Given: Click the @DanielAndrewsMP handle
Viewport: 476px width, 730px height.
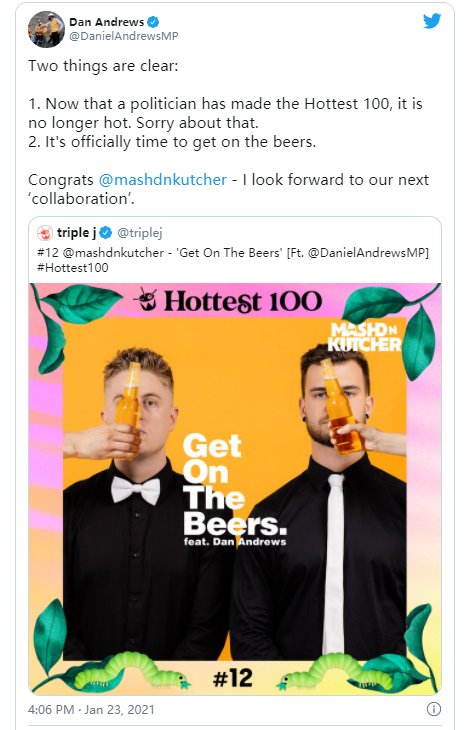Looking at the screenshot, I should tap(124, 36).
